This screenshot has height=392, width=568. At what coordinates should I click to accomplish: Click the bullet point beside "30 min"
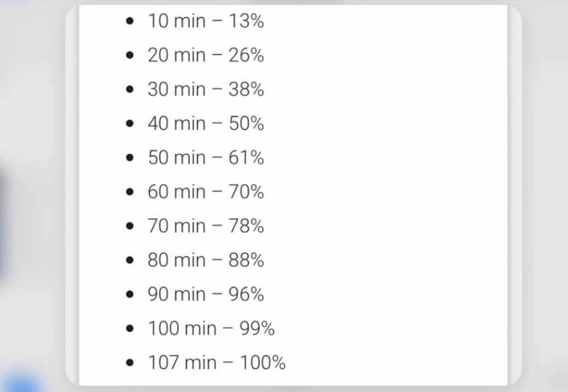pos(130,90)
